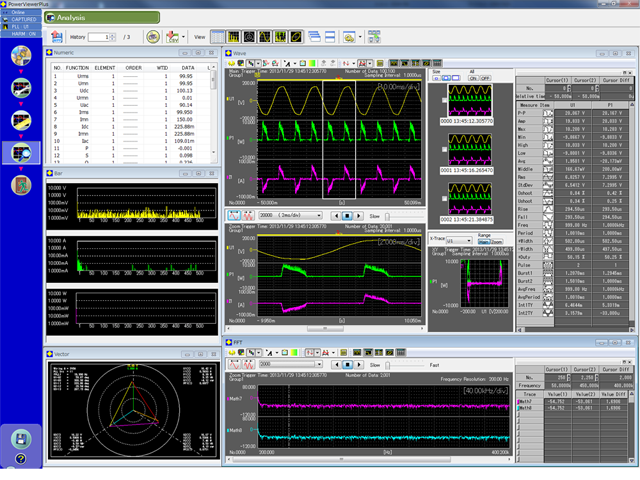
Task: Open the Wave 20000 (2ms/div) zoom dropdown
Action: tap(319, 215)
